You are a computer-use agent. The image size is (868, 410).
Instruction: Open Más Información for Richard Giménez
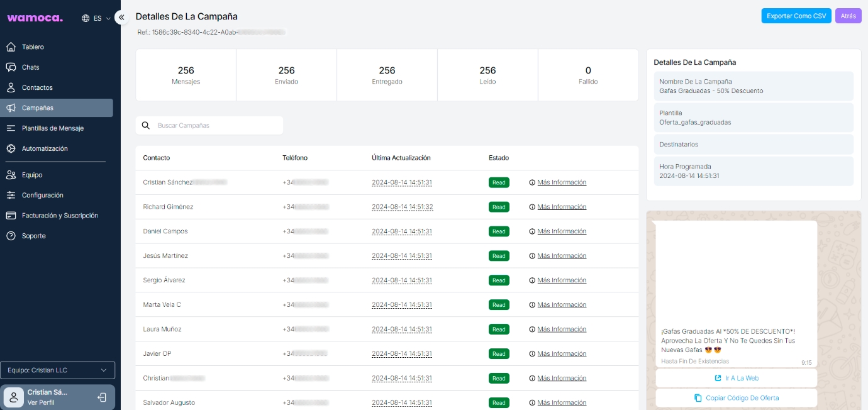pos(561,207)
